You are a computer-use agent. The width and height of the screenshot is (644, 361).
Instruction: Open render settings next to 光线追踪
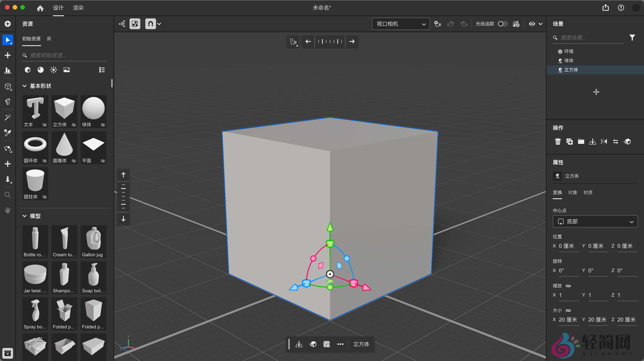pyautogui.click(x=516, y=24)
